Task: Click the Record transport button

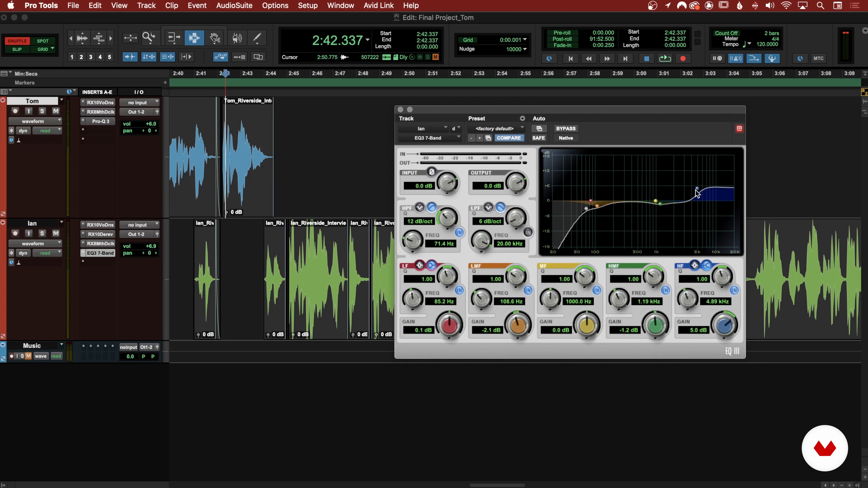Action: [x=683, y=59]
